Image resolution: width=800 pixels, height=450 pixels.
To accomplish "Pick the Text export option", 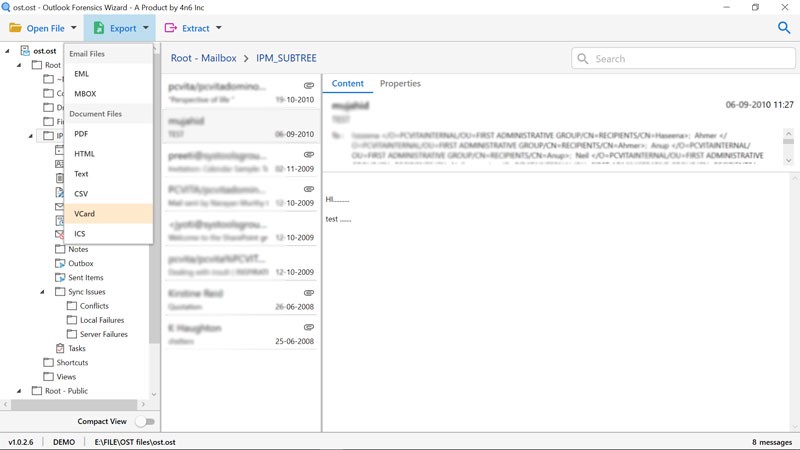I will (x=108, y=173).
